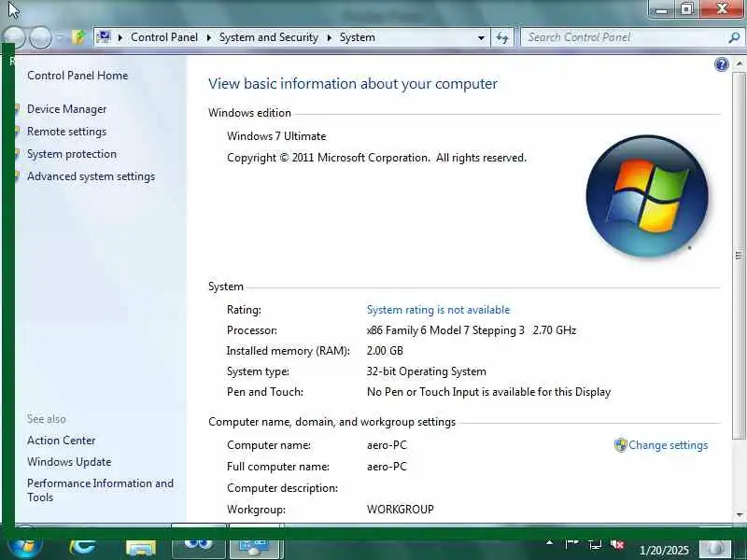
Task: Click the Computer description label
Action: pyautogui.click(x=283, y=488)
